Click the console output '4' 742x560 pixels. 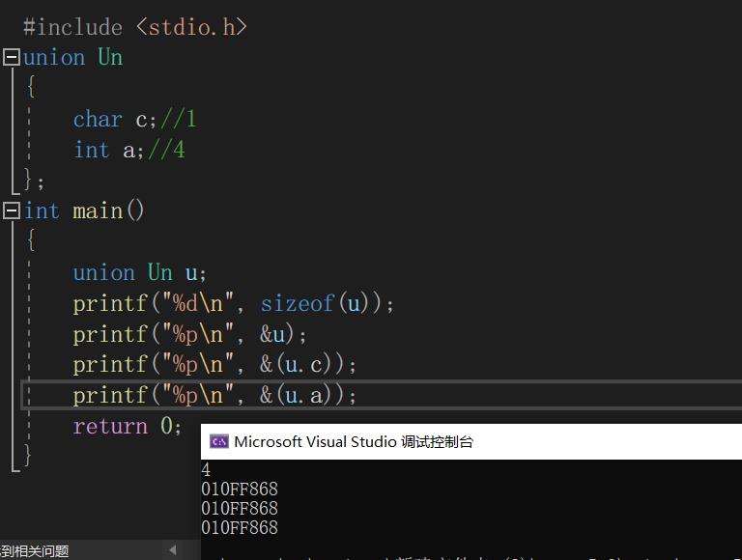click(x=206, y=469)
